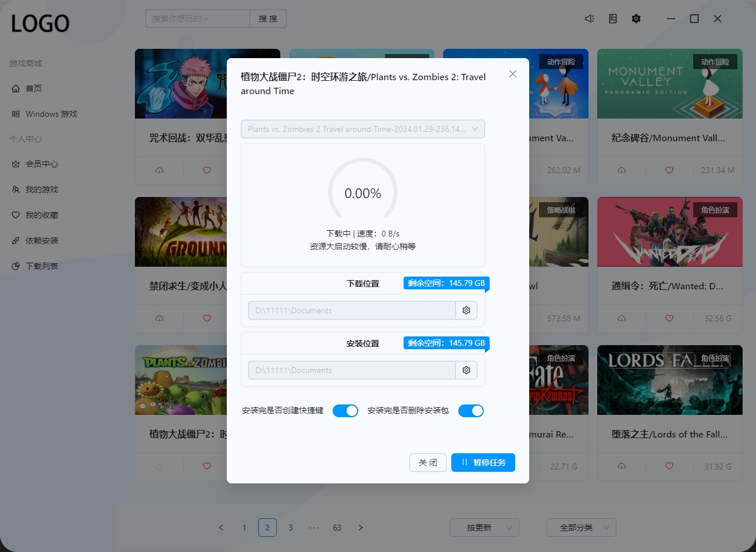
Task: Click the download path D:\11111\Documents field
Action: click(352, 310)
